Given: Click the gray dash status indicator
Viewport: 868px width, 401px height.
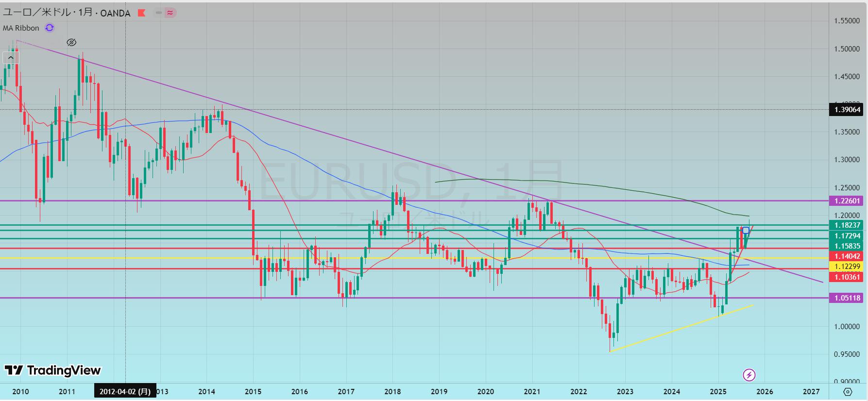Looking at the screenshot, I should tap(158, 13).
